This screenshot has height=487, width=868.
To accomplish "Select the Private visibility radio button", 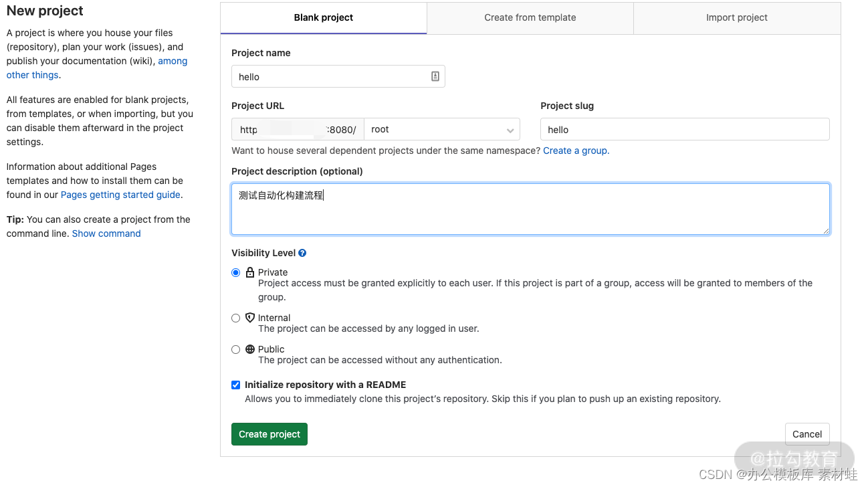I will pyautogui.click(x=235, y=272).
